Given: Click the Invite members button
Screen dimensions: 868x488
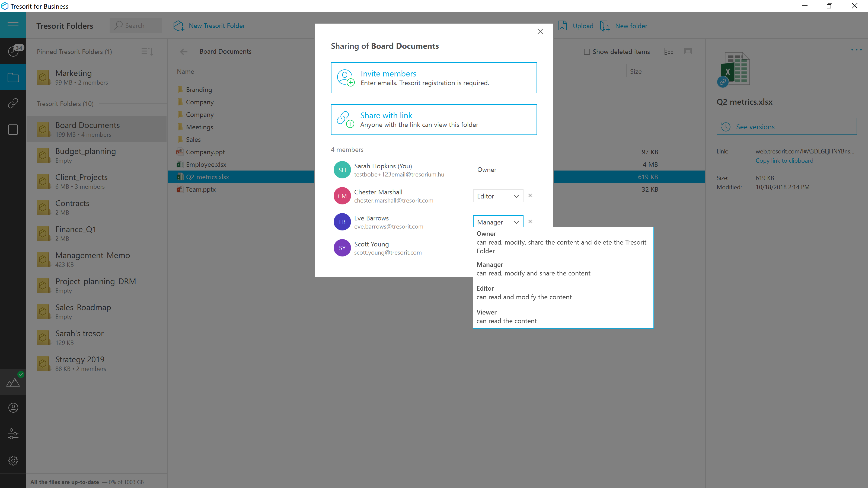Looking at the screenshot, I should tap(434, 78).
